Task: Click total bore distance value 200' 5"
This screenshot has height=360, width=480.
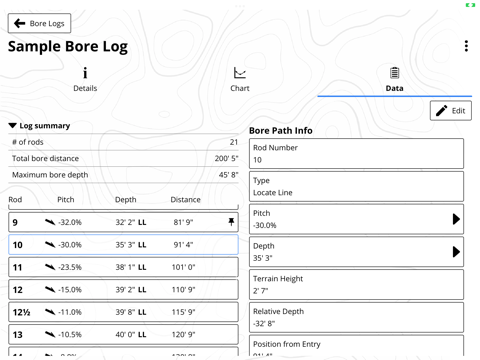Action: click(226, 158)
